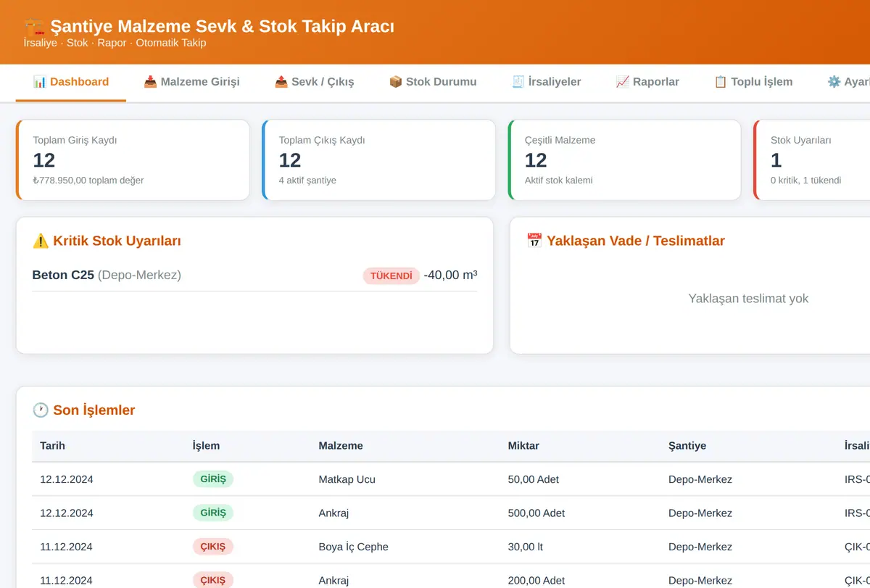
Task: Select the İrsaliyeler tab
Action: click(547, 82)
